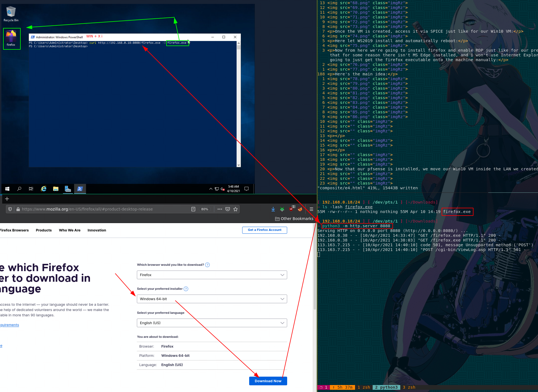Switch to tmux window 3 zsh
Screen dimensions: 538x392
[409, 387]
